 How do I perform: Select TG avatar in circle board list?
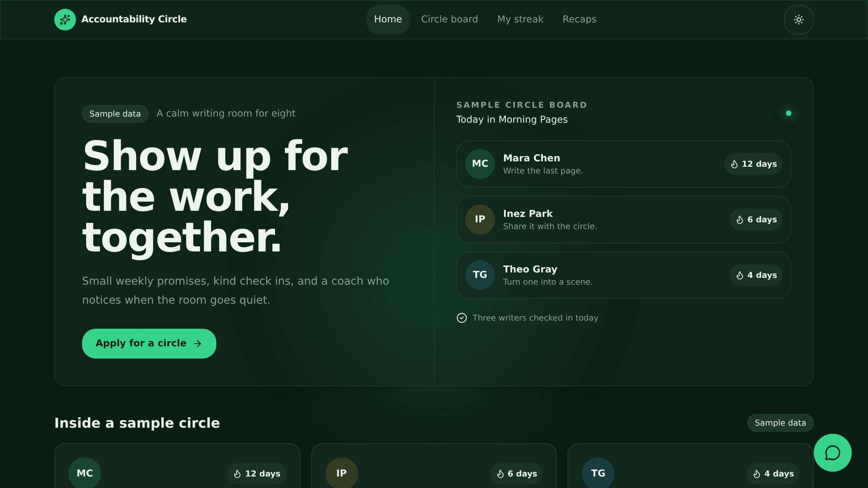[480, 275]
